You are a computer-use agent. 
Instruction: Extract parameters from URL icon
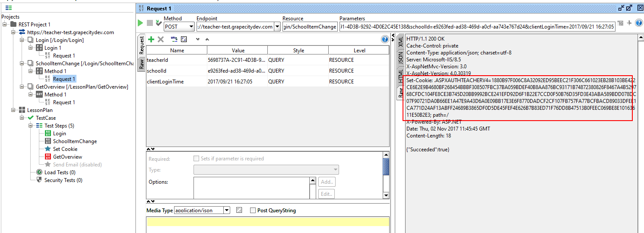pos(174,39)
